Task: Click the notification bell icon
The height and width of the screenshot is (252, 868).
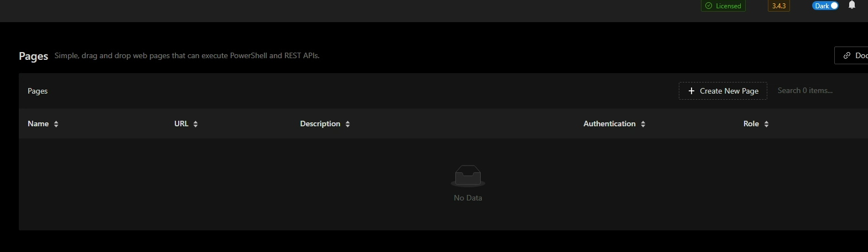Action: click(x=852, y=5)
